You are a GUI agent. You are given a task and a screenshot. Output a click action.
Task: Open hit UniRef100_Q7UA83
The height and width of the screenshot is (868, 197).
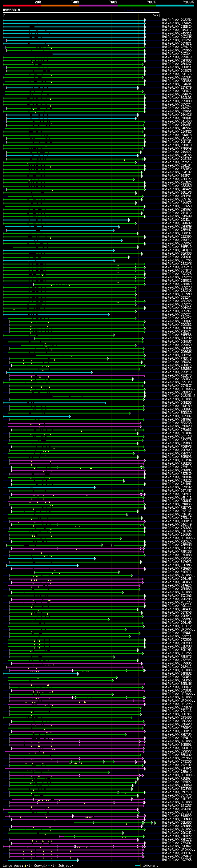(x=177, y=430)
